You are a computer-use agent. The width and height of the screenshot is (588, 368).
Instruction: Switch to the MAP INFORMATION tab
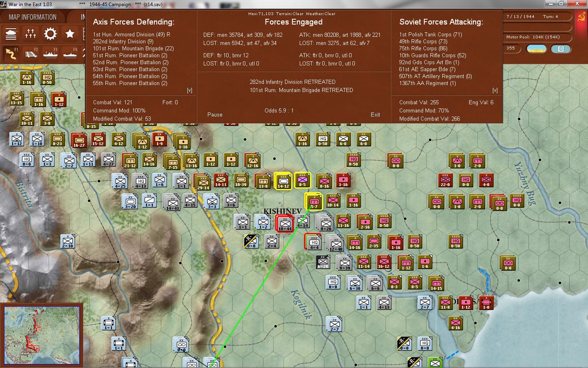pyautogui.click(x=33, y=17)
